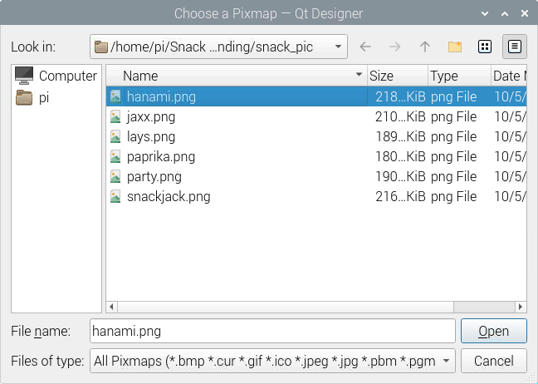Viewport: 538px width, 384px height.
Task: Navigate to parent directory with up arrow
Action: (425, 46)
